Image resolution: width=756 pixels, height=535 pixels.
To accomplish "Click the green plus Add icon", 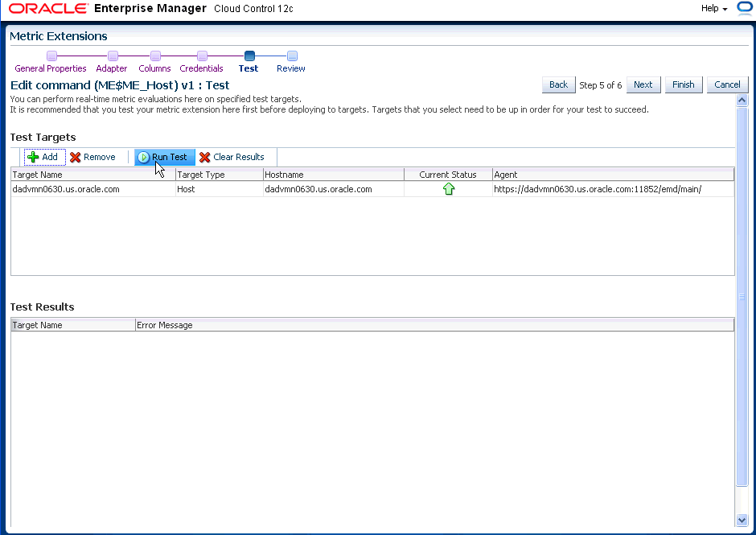I will coord(33,157).
